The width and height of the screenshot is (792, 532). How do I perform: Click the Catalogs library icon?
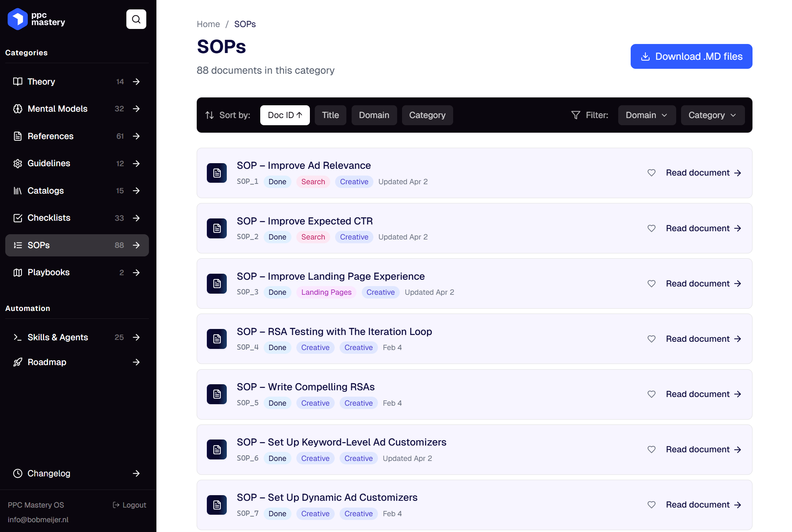tap(18, 191)
